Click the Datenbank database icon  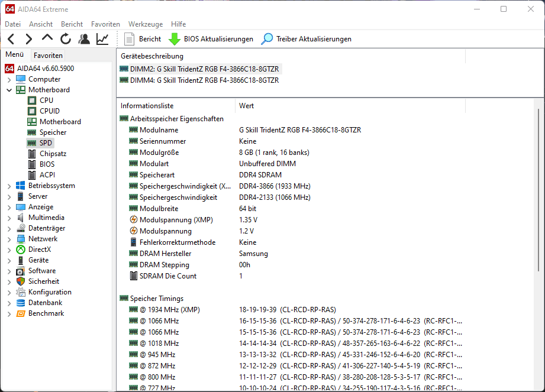point(21,303)
